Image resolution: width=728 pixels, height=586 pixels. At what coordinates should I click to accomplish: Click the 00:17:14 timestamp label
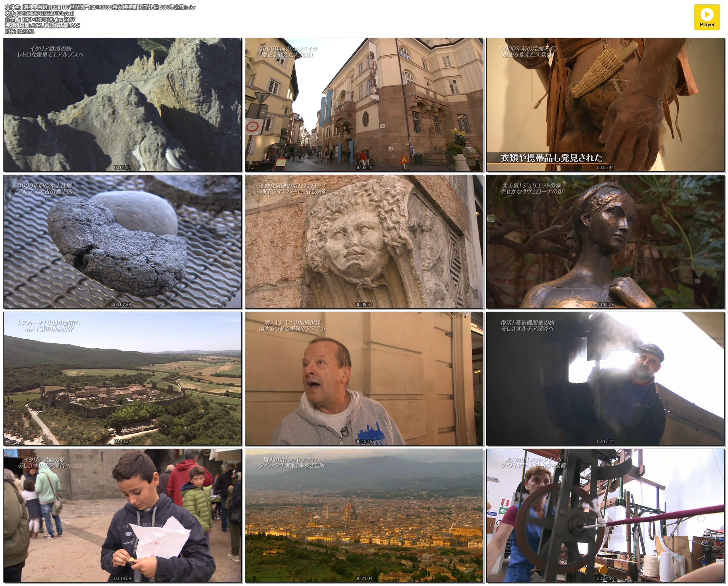click(x=605, y=441)
